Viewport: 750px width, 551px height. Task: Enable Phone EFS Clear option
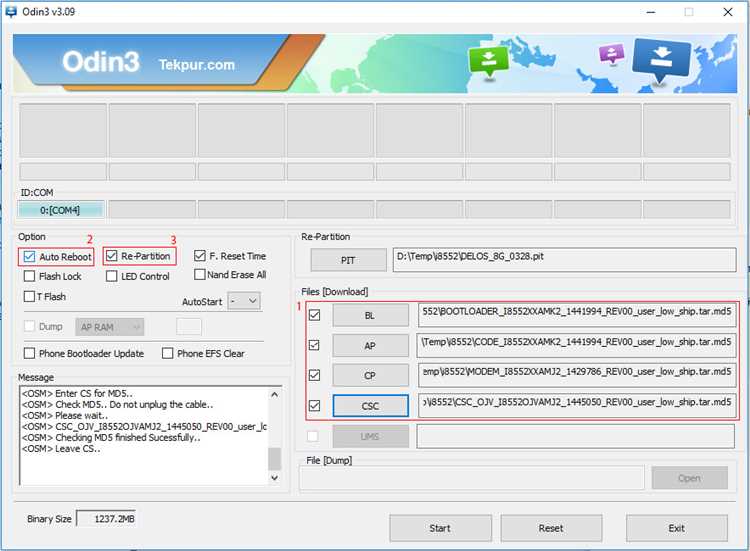pyautogui.click(x=167, y=353)
